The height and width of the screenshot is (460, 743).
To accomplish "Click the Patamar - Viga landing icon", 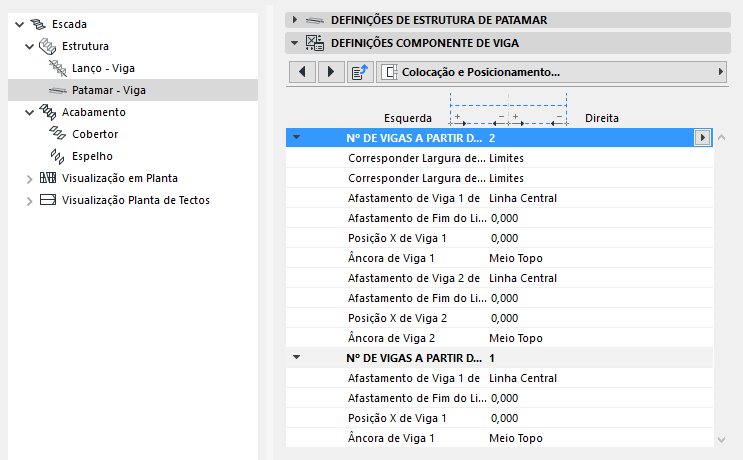I will coord(58,90).
